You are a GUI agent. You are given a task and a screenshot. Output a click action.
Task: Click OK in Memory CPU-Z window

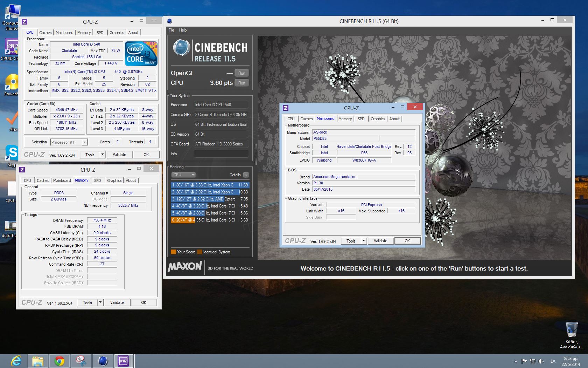point(143,302)
